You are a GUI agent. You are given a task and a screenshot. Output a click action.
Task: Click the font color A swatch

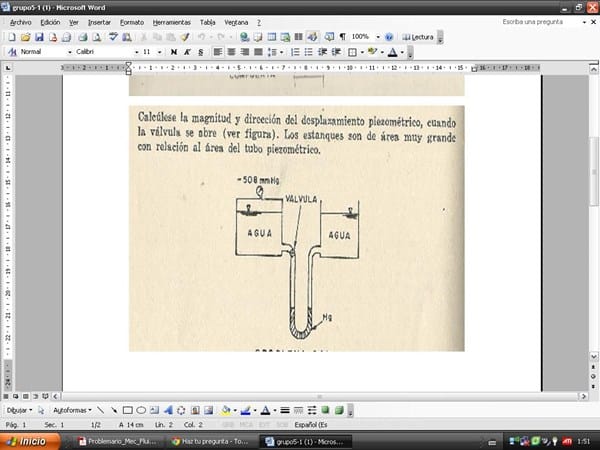coord(392,52)
